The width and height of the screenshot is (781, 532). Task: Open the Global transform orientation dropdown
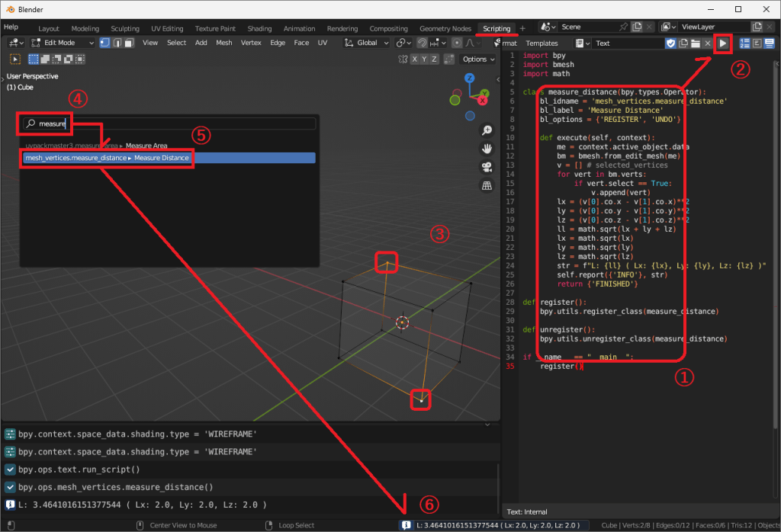pyautogui.click(x=368, y=43)
